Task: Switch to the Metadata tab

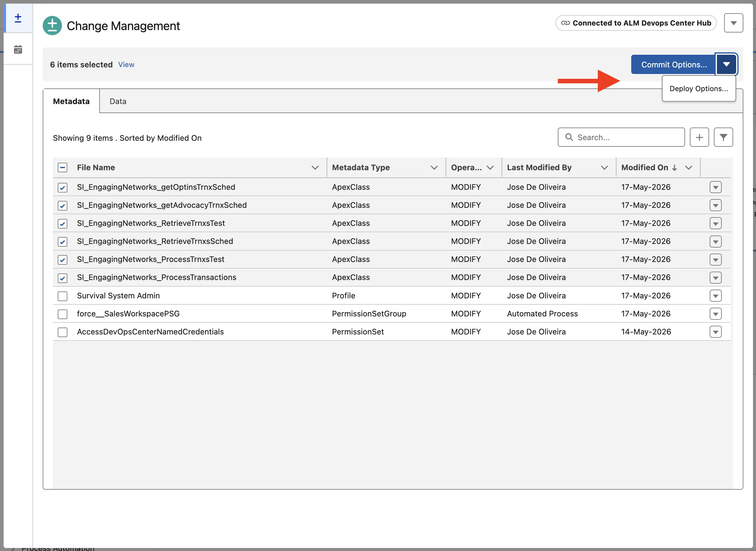Action: pyautogui.click(x=71, y=101)
